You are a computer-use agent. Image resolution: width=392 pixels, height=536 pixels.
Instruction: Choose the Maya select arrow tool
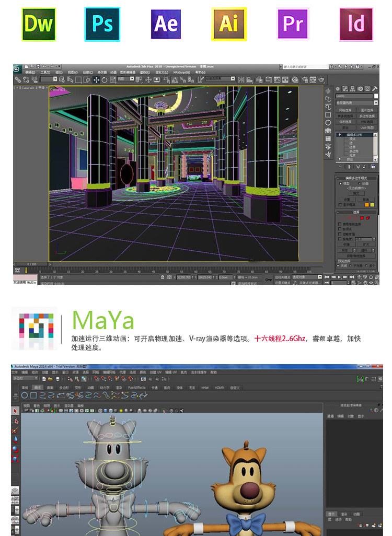click(15, 411)
